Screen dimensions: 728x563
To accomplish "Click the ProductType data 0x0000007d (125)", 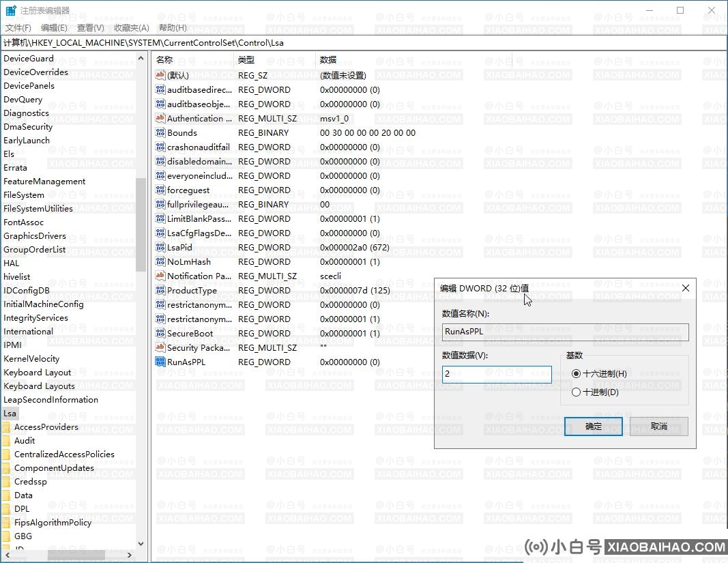I will (x=355, y=290).
